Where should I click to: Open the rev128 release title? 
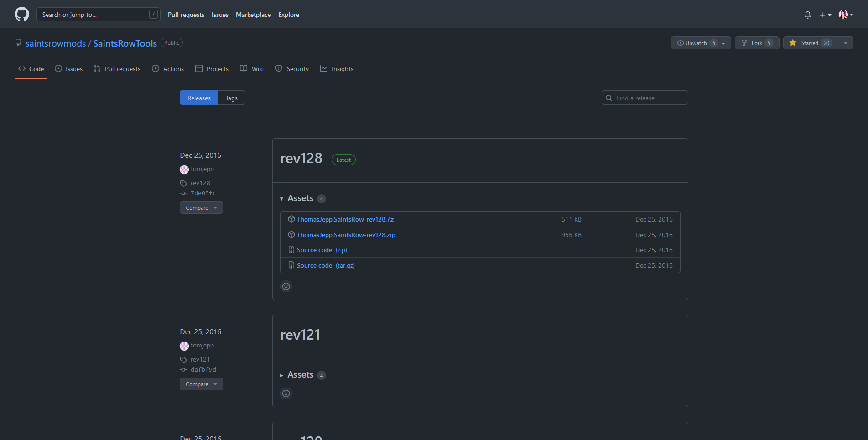[301, 158]
